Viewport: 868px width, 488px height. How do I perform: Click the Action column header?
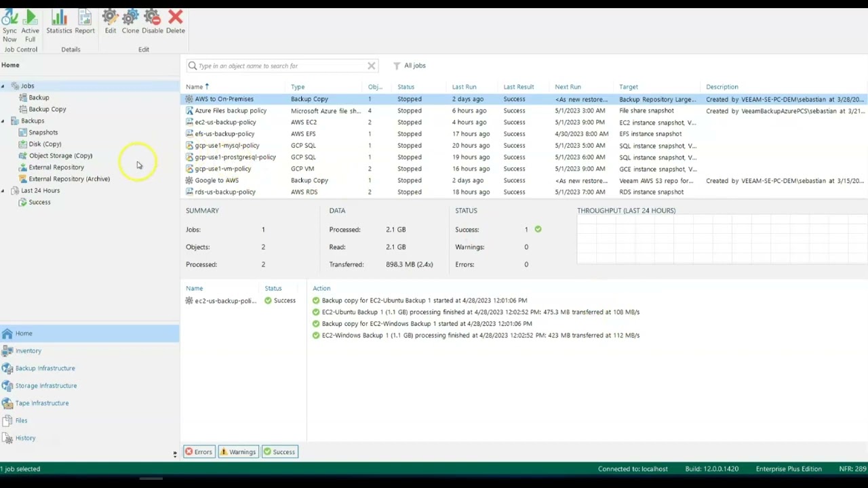click(x=321, y=289)
